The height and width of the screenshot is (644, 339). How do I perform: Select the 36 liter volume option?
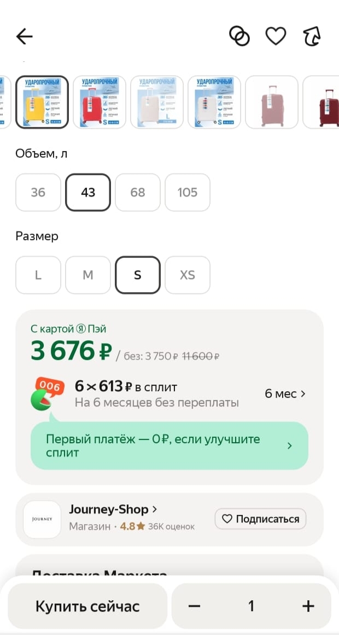(x=38, y=192)
